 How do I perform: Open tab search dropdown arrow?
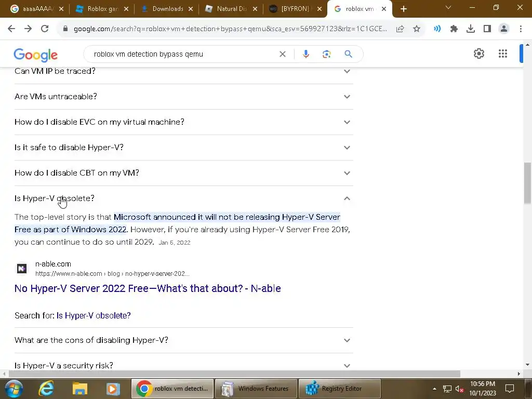pos(448,7)
